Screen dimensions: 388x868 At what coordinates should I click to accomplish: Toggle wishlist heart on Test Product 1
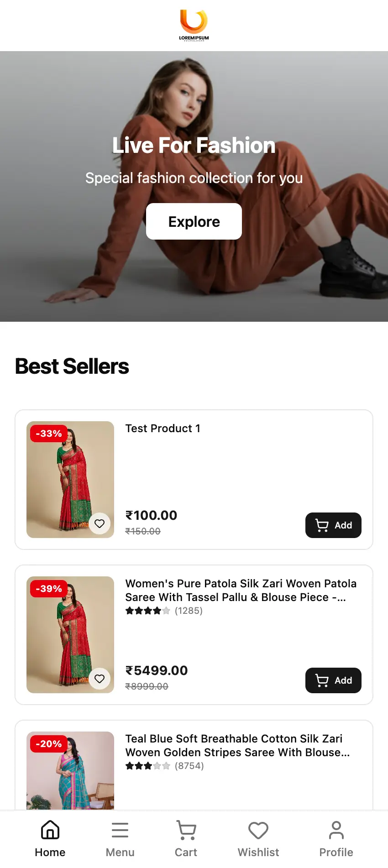(100, 523)
